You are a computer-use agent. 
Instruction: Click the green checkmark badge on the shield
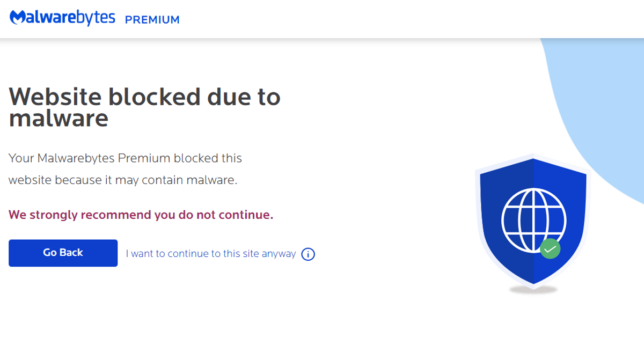(550, 248)
